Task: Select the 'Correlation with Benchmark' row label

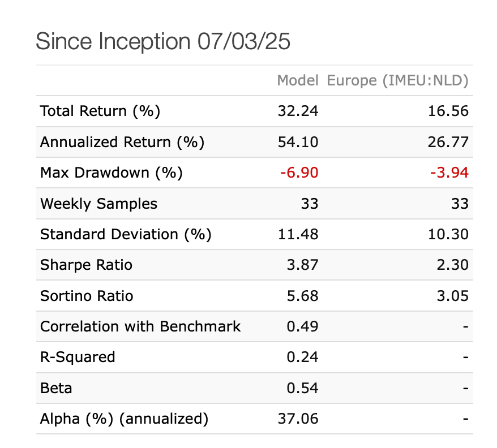Action: point(140,326)
